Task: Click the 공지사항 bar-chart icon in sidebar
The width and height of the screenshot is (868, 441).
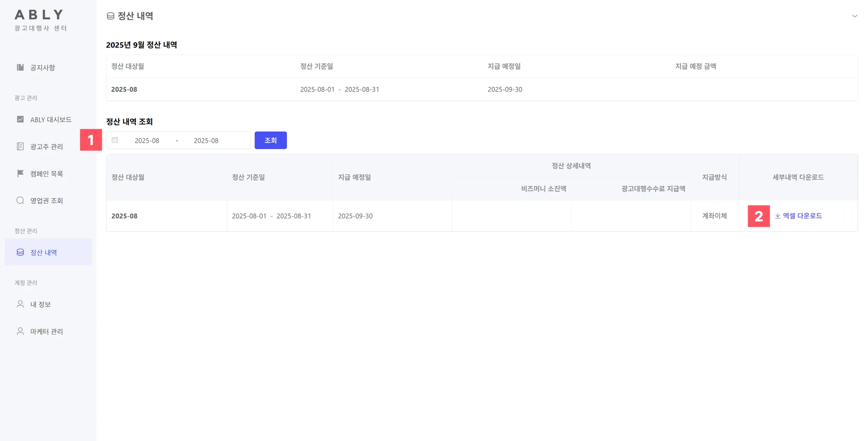Action: pyautogui.click(x=20, y=67)
